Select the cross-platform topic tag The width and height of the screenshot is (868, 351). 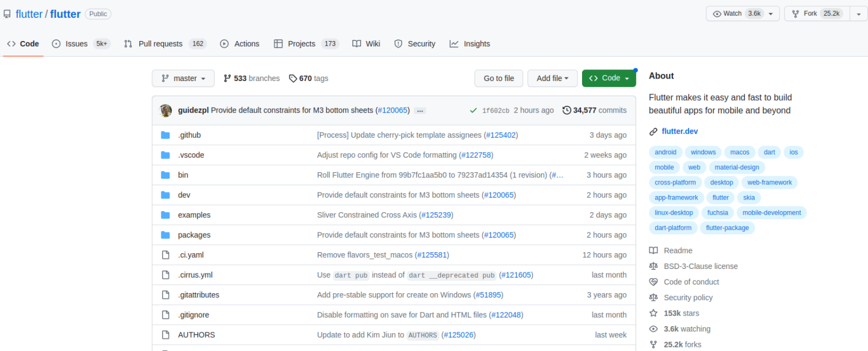point(675,182)
